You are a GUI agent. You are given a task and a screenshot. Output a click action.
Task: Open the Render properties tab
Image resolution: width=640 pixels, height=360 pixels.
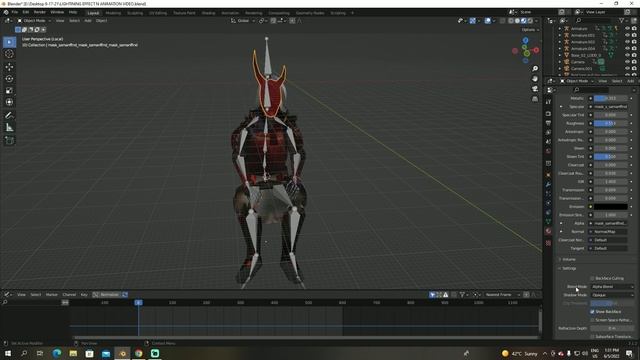548,114
